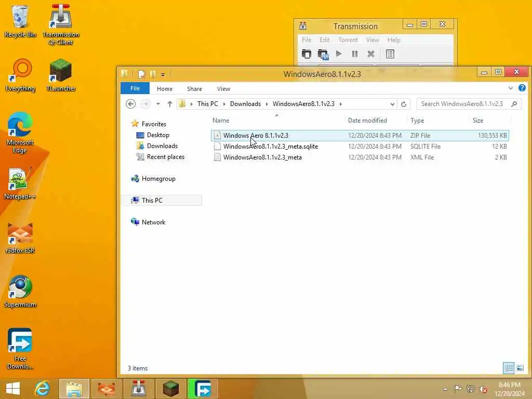Switch to Home ribbon tab
The image size is (532, 399).
(165, 88)
